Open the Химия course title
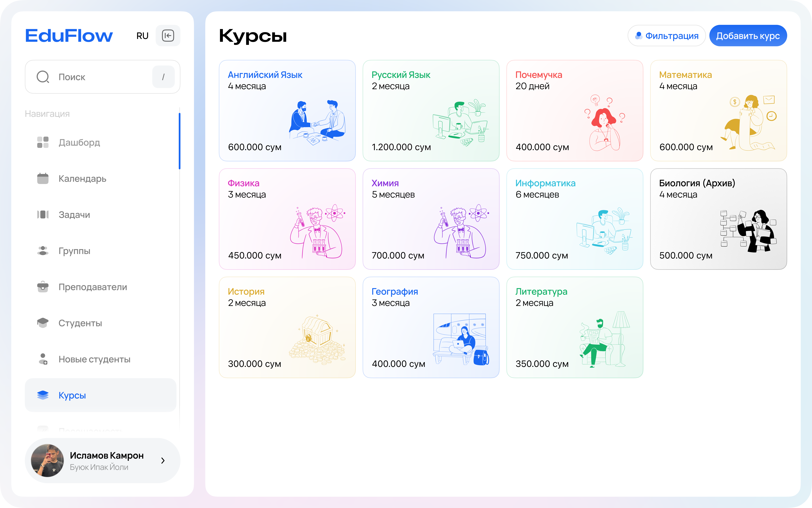The image size is (812, 508). 385,183
